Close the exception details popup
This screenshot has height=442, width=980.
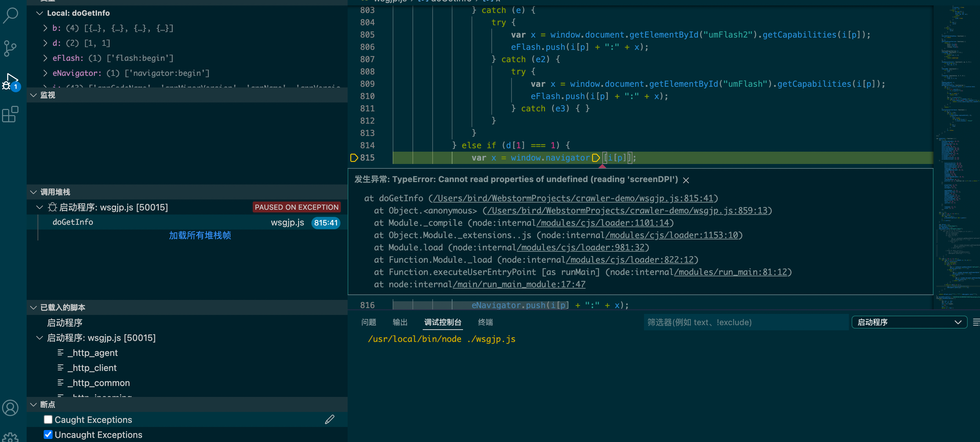686,180
